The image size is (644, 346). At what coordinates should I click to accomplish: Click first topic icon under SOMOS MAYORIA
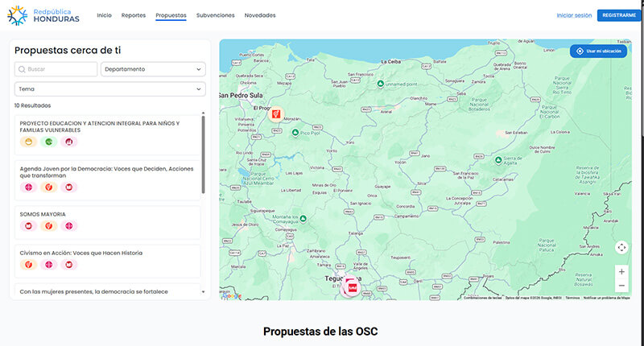coord(28,226)
